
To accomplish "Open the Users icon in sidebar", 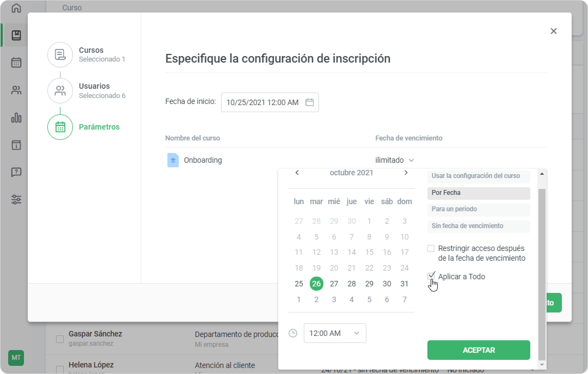I will 16,90.
